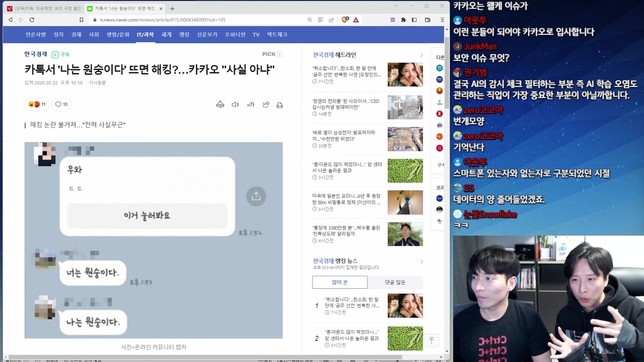644x362 pixels.
Task: Open the 경제 section
Action: [76, 35]
